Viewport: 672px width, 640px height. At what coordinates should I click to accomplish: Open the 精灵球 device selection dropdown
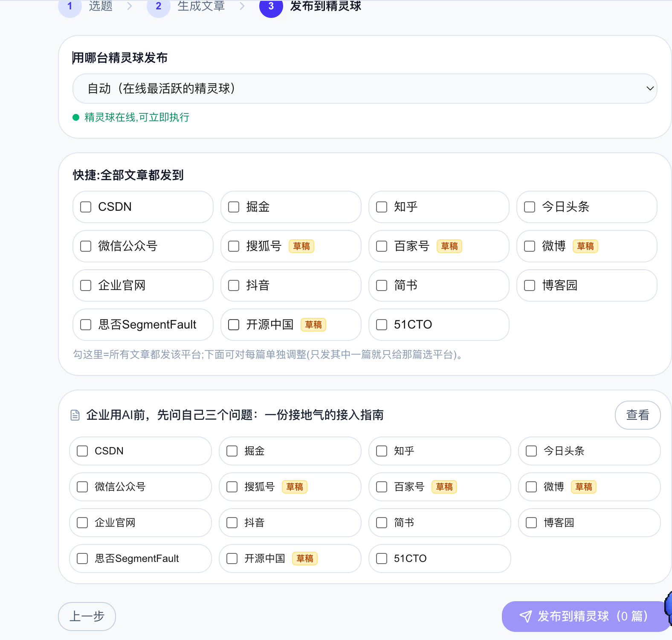365,88
